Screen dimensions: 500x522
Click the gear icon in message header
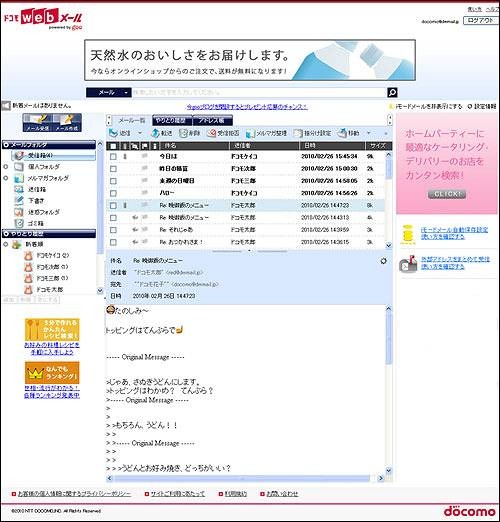coord(384,261)
